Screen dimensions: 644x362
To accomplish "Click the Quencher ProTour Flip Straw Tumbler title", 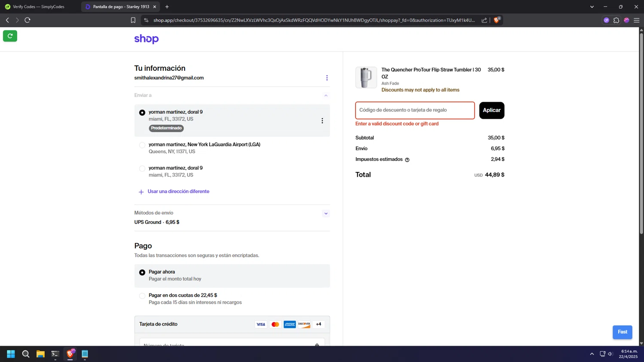I will (x=431, y=73).
